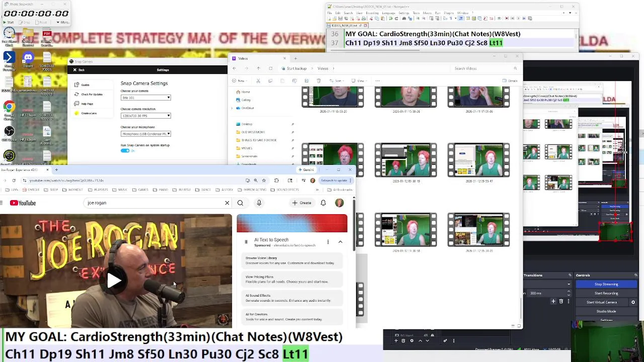
Task: Click Stop Streaming in OBS
Action: 606,285
